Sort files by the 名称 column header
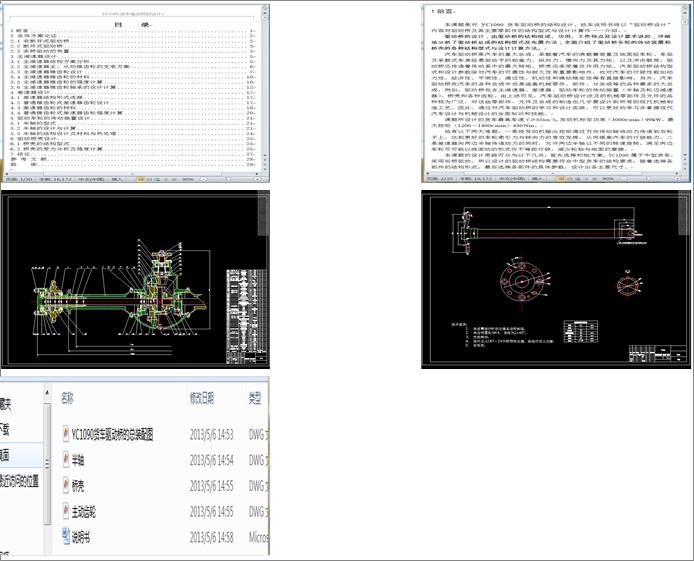Screen dimensions: 694x561 coord(67,398)
